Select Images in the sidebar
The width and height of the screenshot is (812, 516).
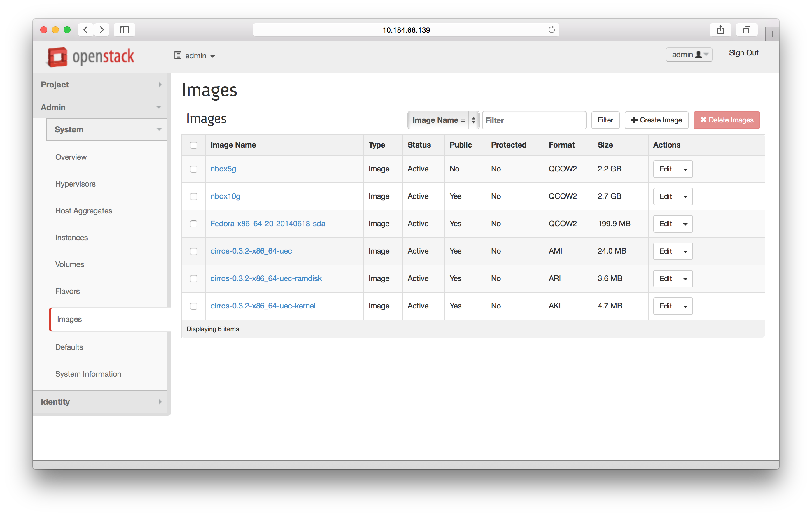[110, 319]
